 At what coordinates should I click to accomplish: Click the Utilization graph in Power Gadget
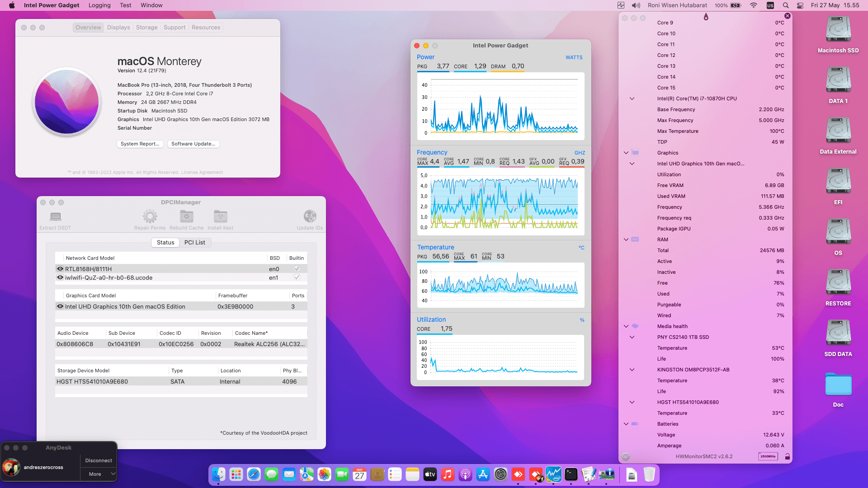tap(500, 357)
